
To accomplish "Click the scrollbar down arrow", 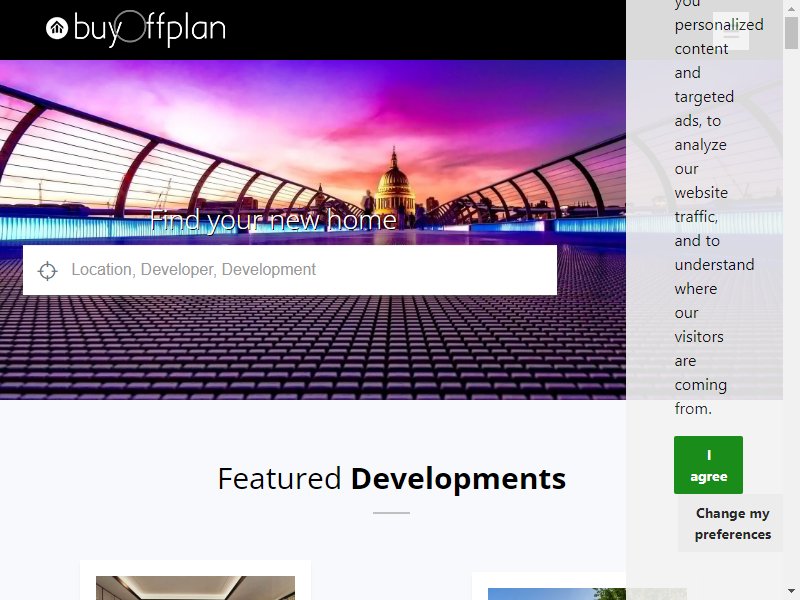I will tap(791, 592).
